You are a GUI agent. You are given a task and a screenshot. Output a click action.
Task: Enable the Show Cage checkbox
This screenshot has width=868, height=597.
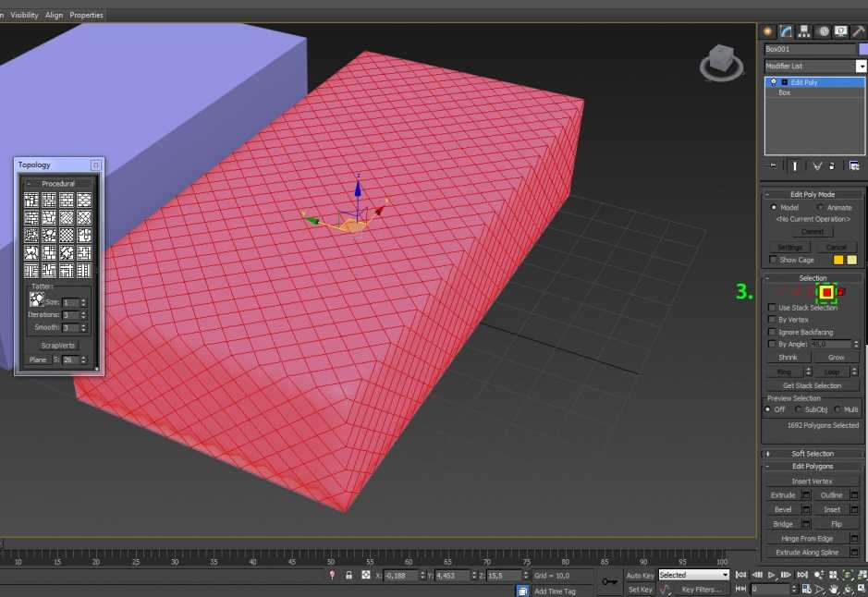pos(773,260)
